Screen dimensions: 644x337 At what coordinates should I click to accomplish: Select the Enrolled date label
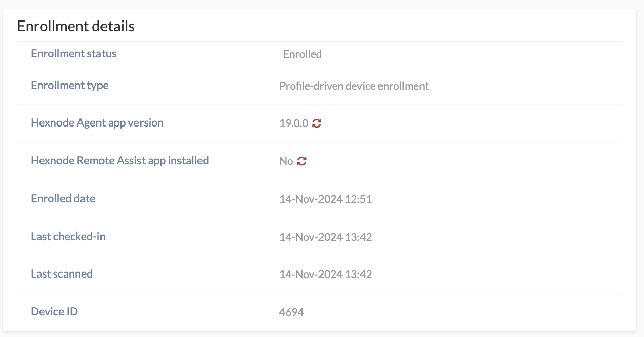[x=63, y=199]
